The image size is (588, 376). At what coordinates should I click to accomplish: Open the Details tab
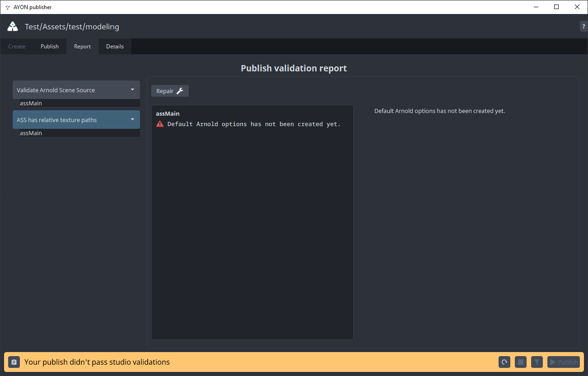pos(115,46)
